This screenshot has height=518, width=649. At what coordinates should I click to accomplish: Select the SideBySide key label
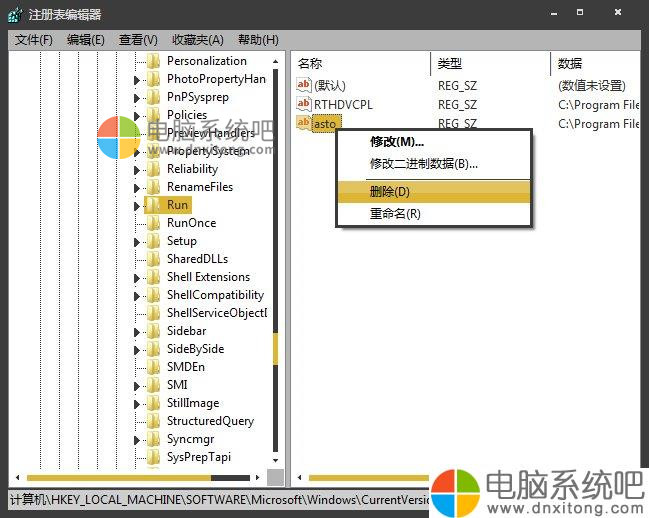195,349
